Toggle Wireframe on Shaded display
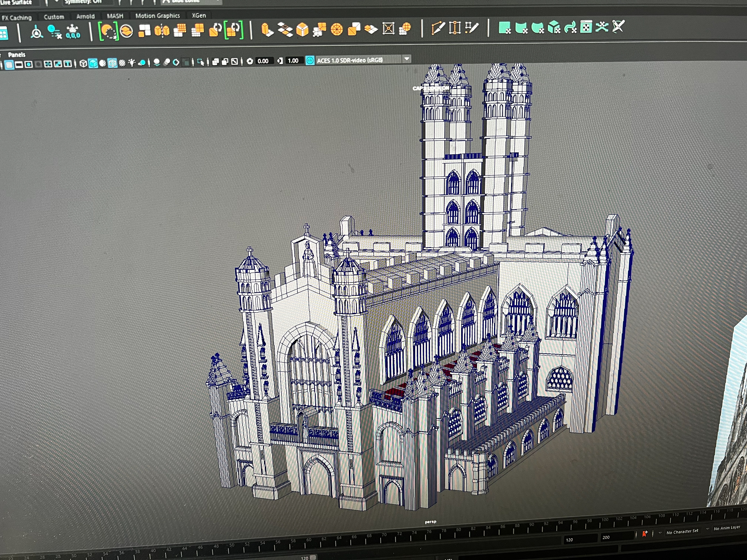This screenshot has width=747, height=560. click(x=112, y=63)
